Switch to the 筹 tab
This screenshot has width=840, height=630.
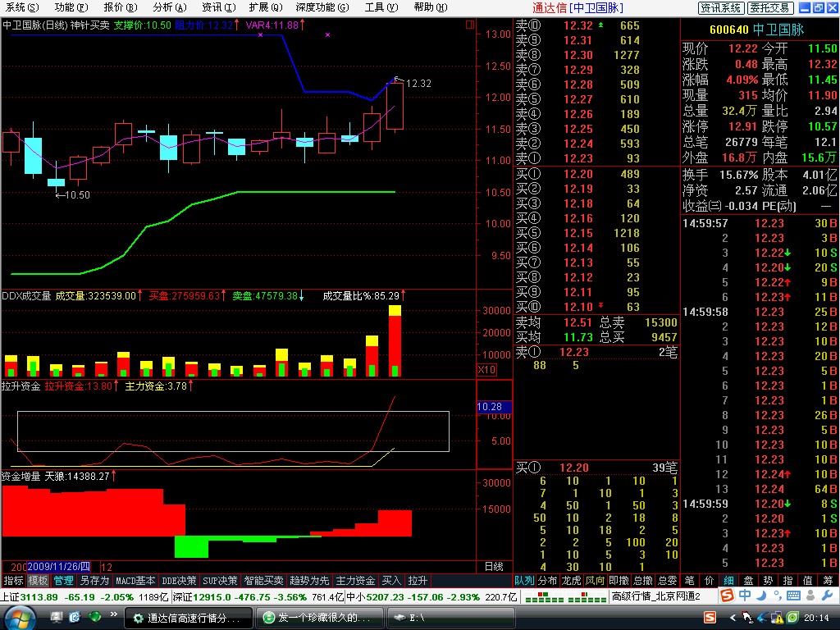[x=829, y=581]
